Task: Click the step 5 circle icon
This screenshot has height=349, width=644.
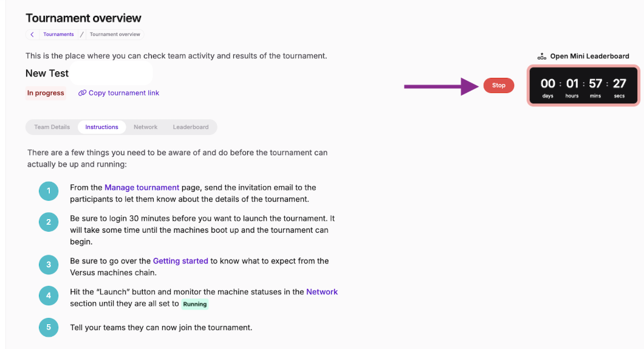Action: tap(49, 327)
